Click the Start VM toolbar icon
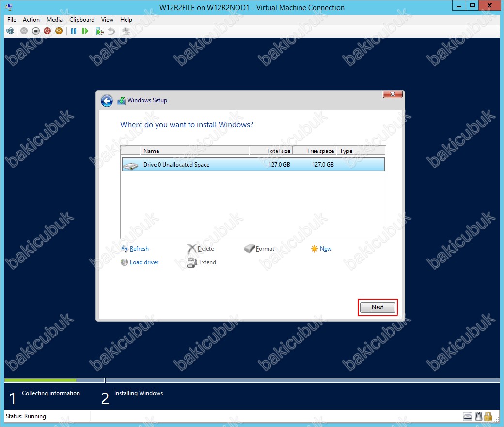Screen dimensions: 504x427 tap(24, 31)
